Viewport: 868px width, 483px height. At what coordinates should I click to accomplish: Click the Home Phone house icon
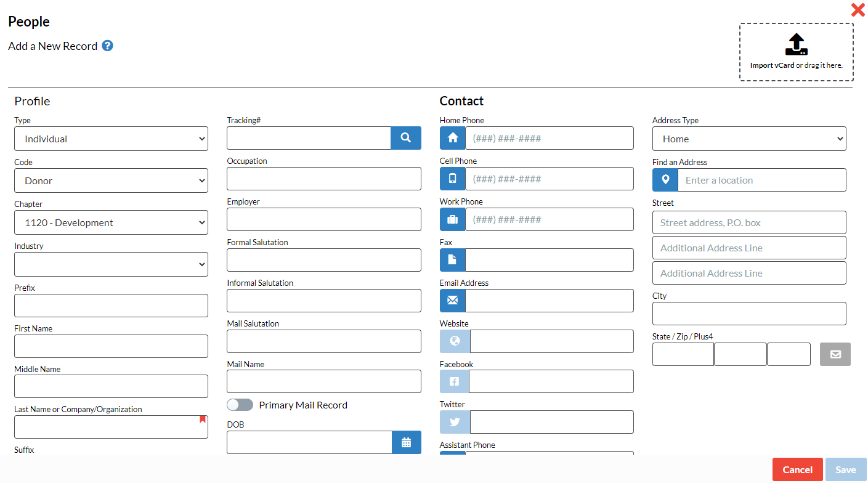[453, 138]
